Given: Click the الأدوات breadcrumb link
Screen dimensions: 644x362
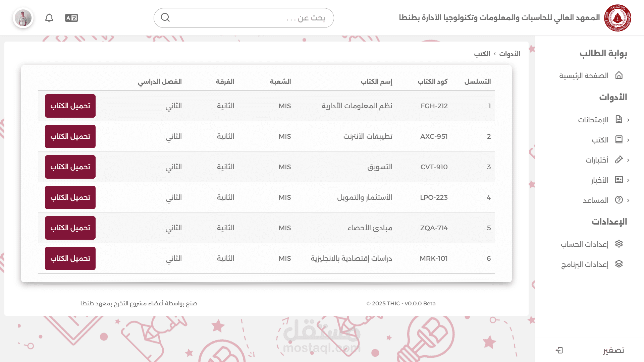Looking at the screenshot, I should [509, 54].
